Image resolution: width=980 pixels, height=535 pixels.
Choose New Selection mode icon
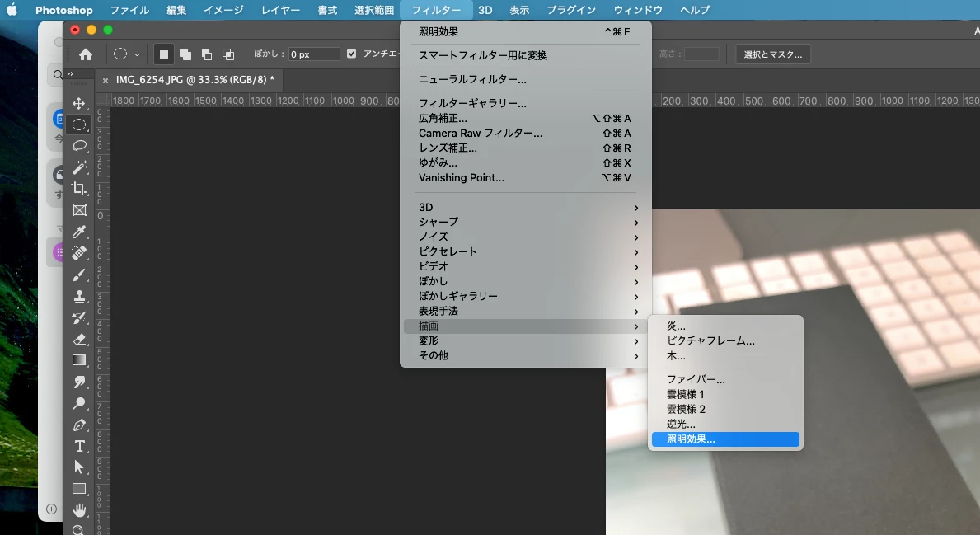pyautogui.click(x=164, y=54)
